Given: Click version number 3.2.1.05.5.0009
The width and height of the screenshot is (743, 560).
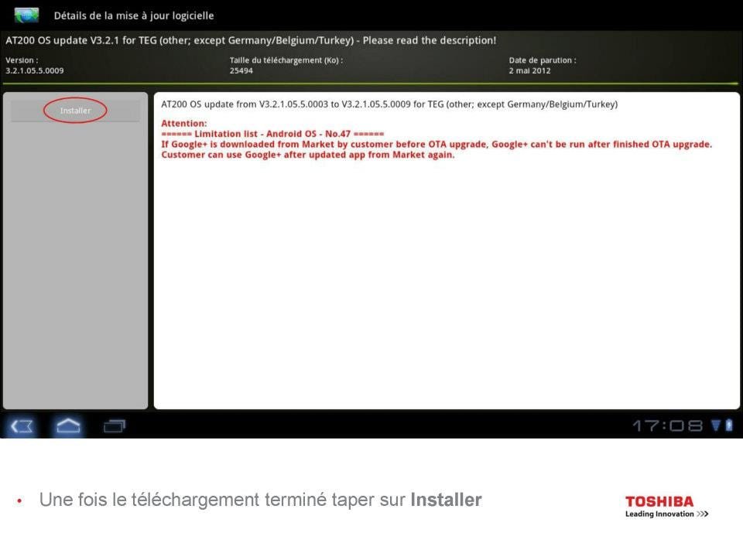Looking at the screenshot, I should coord(35,70).
